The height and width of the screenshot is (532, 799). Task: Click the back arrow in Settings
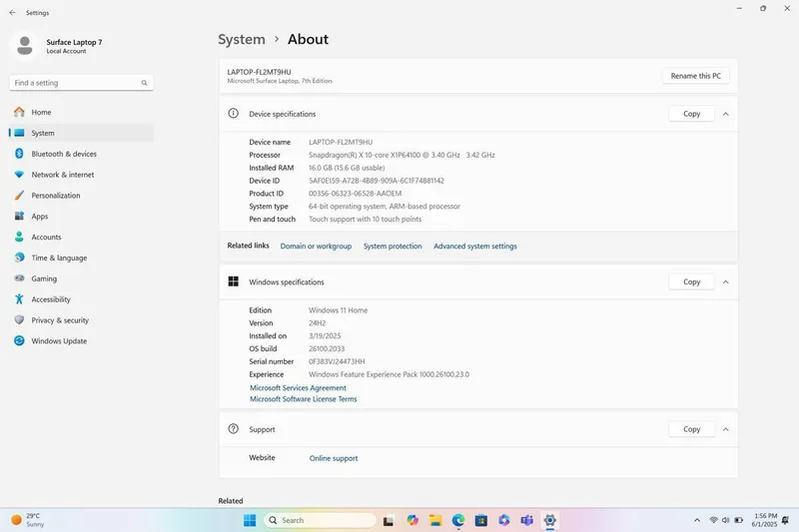(x=12, y=13)
